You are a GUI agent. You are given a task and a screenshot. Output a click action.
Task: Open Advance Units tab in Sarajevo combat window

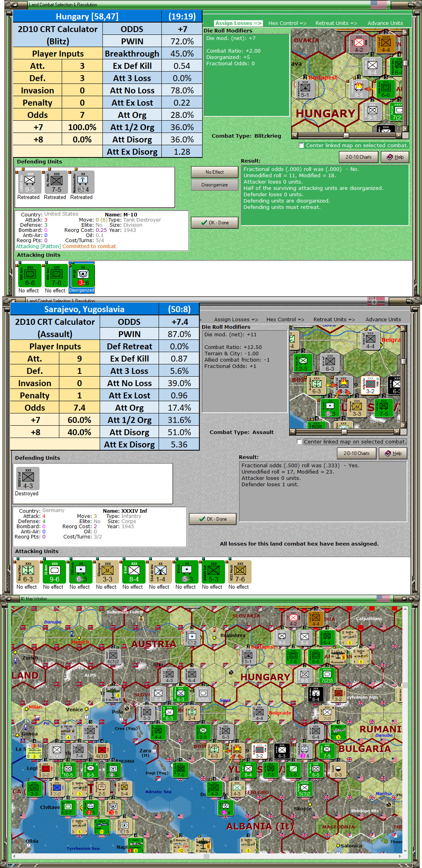coord(383,320)
